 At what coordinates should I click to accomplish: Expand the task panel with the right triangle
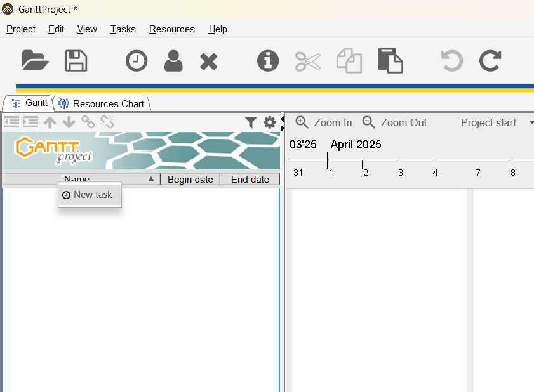click(283, 128)
